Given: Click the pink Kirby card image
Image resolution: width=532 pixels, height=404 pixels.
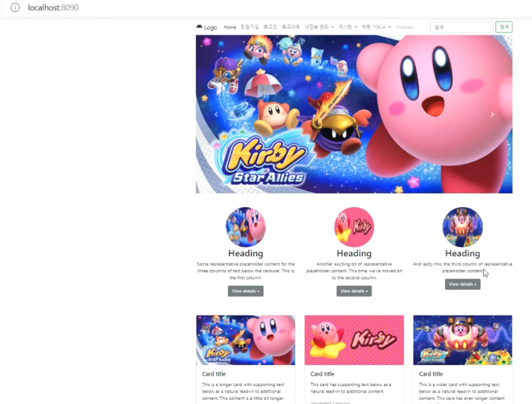Looking at the screenshot, I should click(x=354, y=340).
